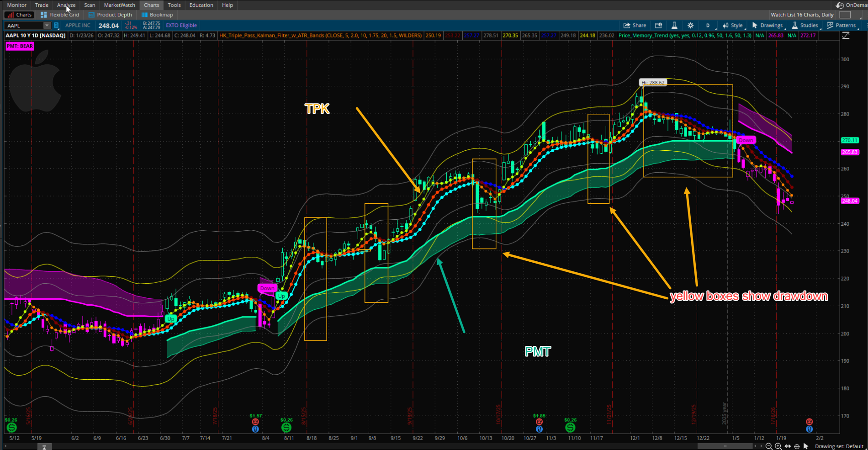Toggle the PMT: BEAR label

tap(20, 46)
